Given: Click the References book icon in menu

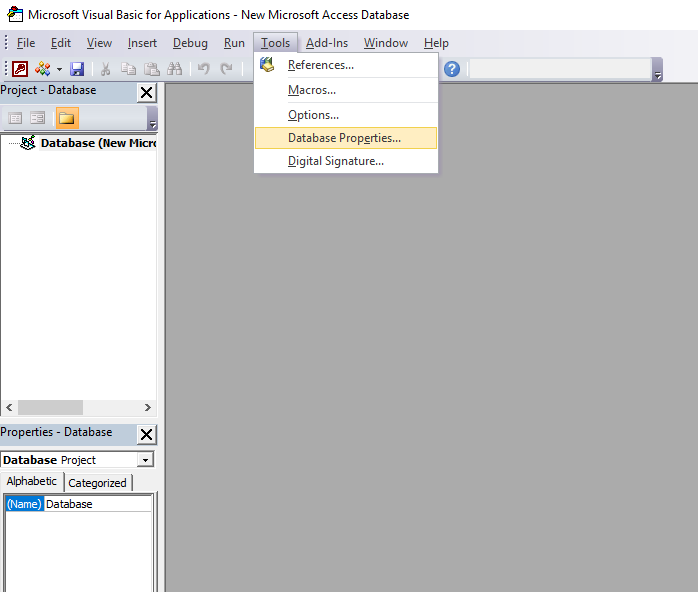Looking at the screenshot, I should (267, 65).
